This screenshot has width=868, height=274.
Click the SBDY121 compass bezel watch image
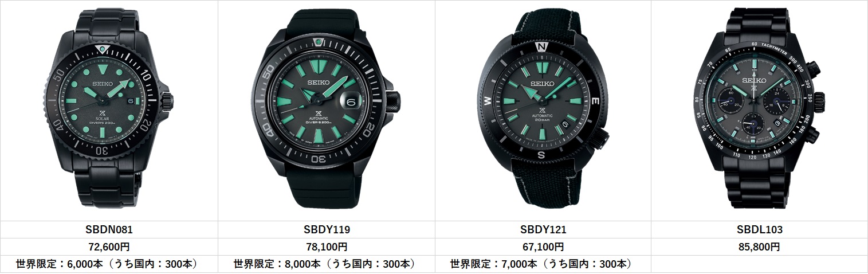(x=543, y=111)
